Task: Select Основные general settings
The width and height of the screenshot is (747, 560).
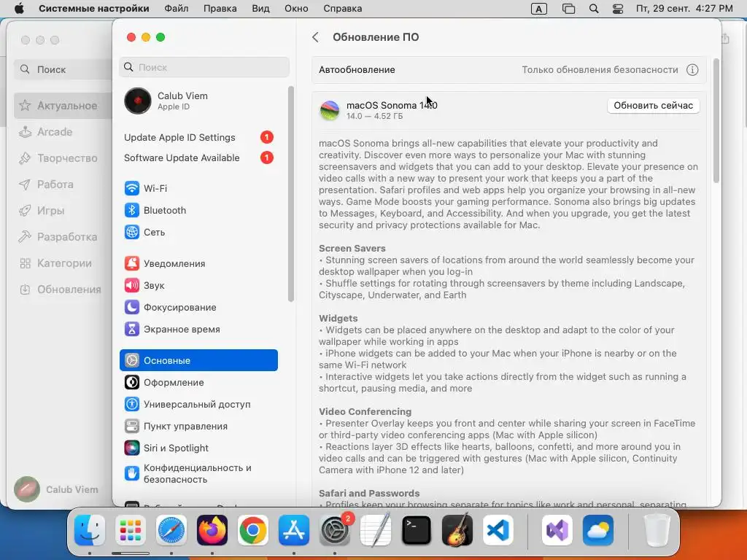Action: [x=198, y=360]
